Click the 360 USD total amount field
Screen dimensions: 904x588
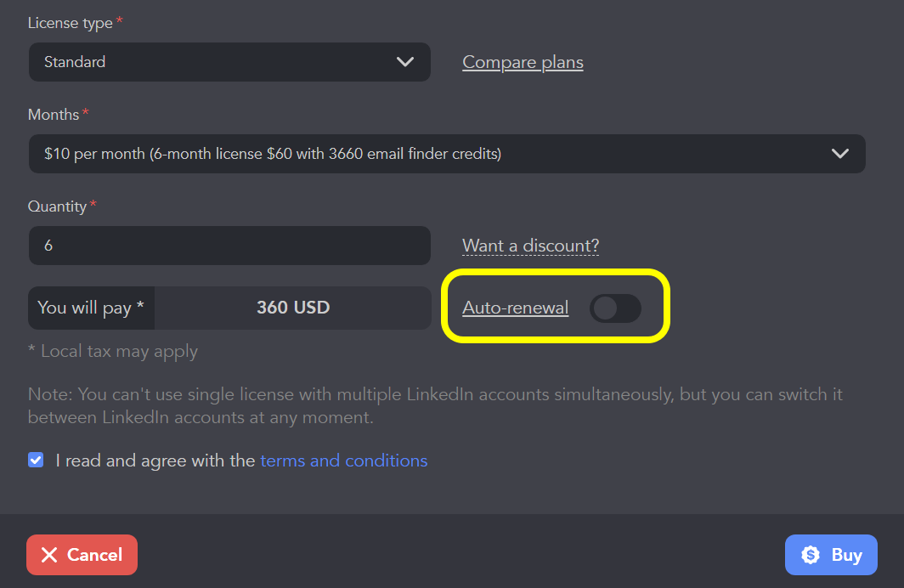(293, 308)
